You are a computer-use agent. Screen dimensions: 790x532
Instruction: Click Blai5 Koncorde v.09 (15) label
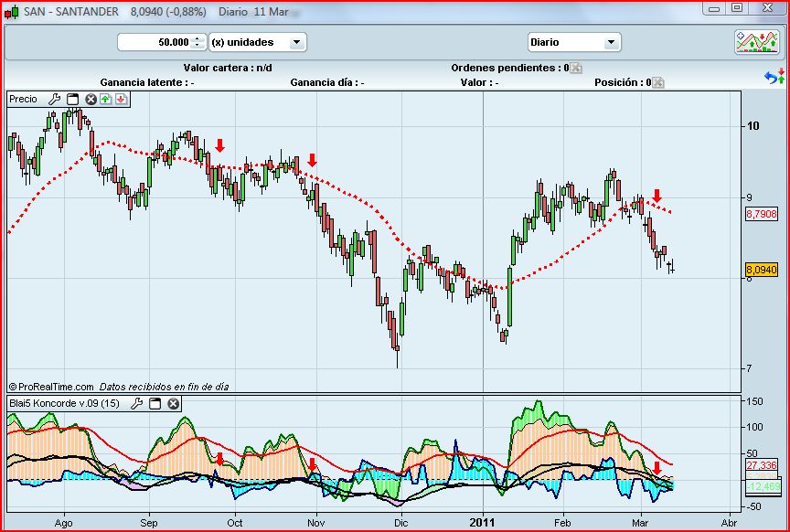pyautogui.click(x=65, y=403)
